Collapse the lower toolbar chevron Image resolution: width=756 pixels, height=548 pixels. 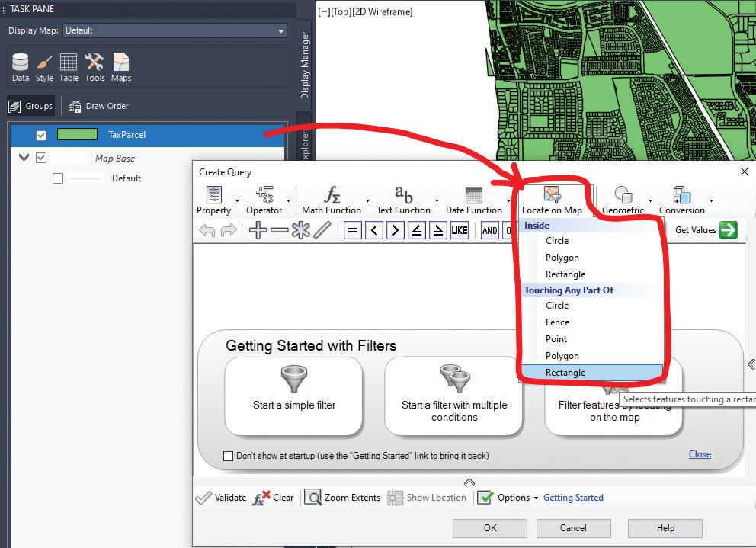point(469,482)
